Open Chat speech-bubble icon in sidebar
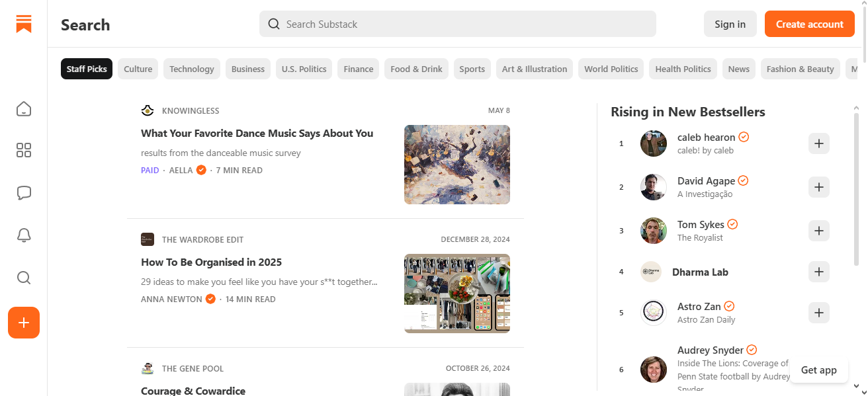Image resolution: width=868 pixels, height=396 pixels. (24, 193)
